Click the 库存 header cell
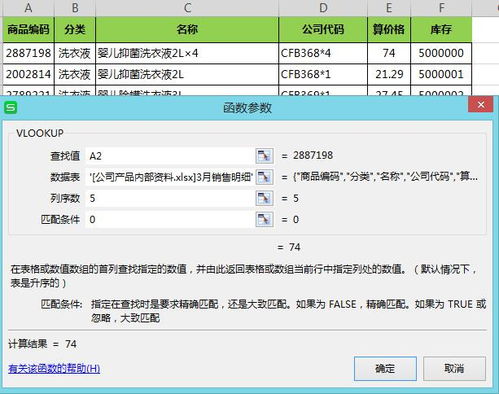 [x=441, y=29]
